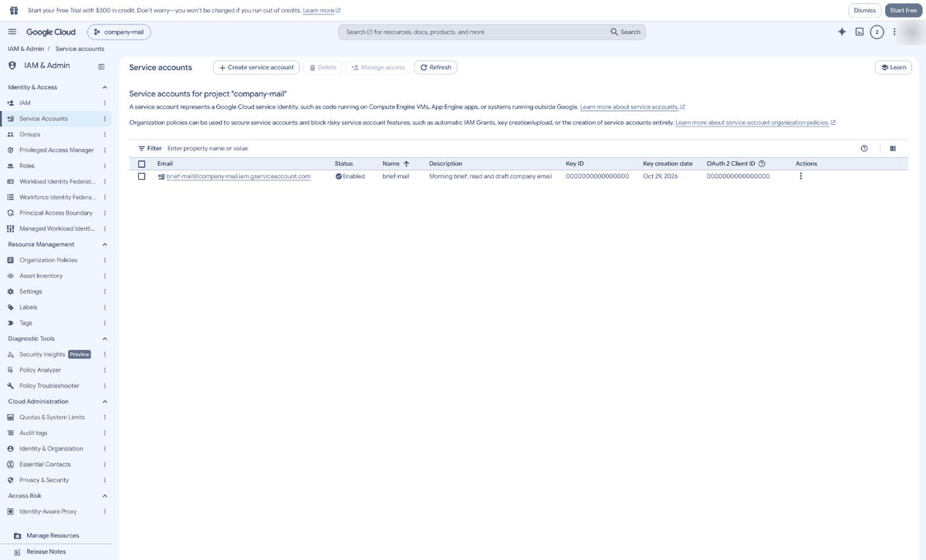Click the Key ID column header

point(575,164)
